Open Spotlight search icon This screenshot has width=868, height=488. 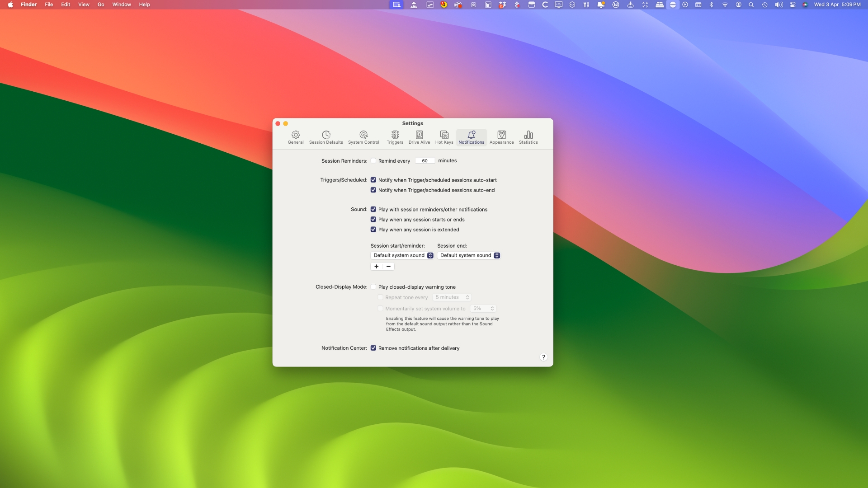[x=751, y=5]
